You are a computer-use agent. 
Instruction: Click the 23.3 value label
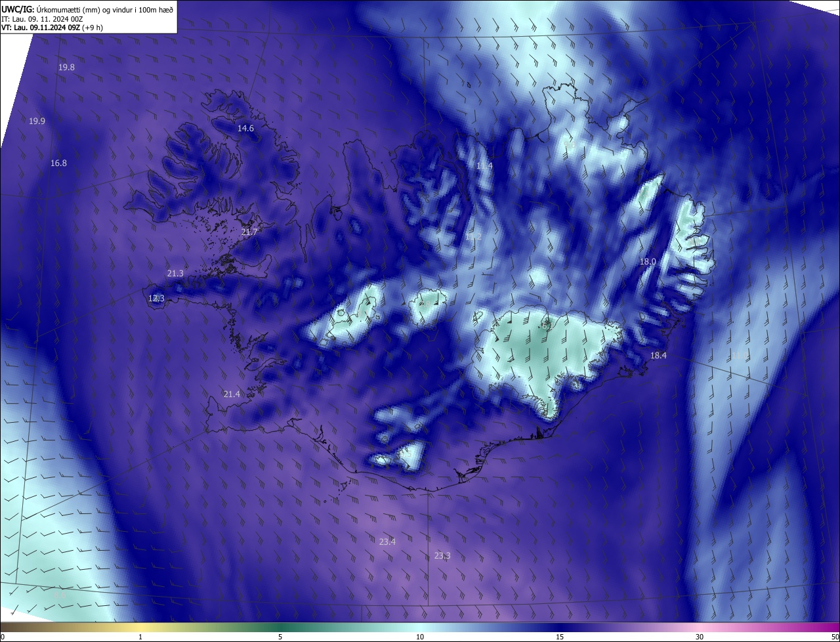click(x=442, y=556)
